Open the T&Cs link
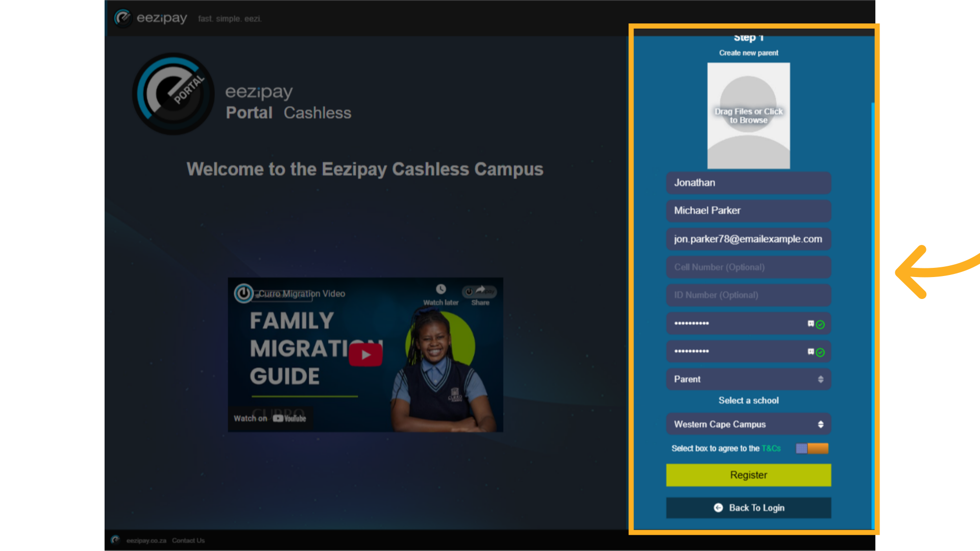The width and height of the screenshot is (980, 551). coord(771,448)
